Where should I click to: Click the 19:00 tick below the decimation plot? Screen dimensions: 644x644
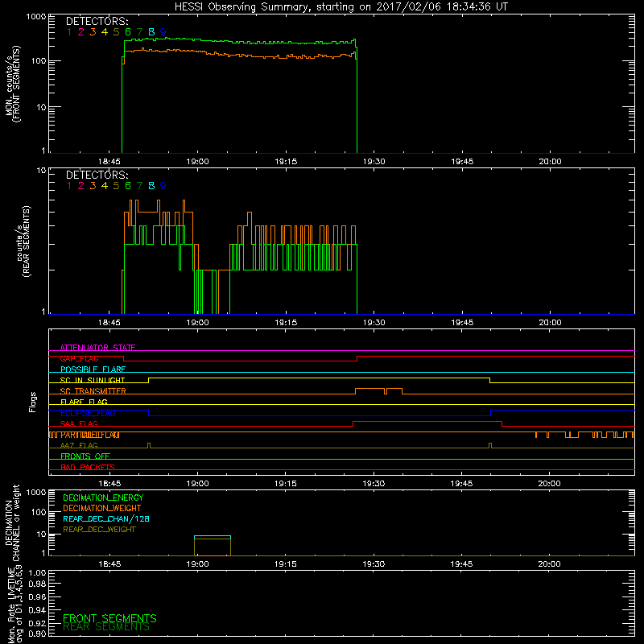[197, 564]
